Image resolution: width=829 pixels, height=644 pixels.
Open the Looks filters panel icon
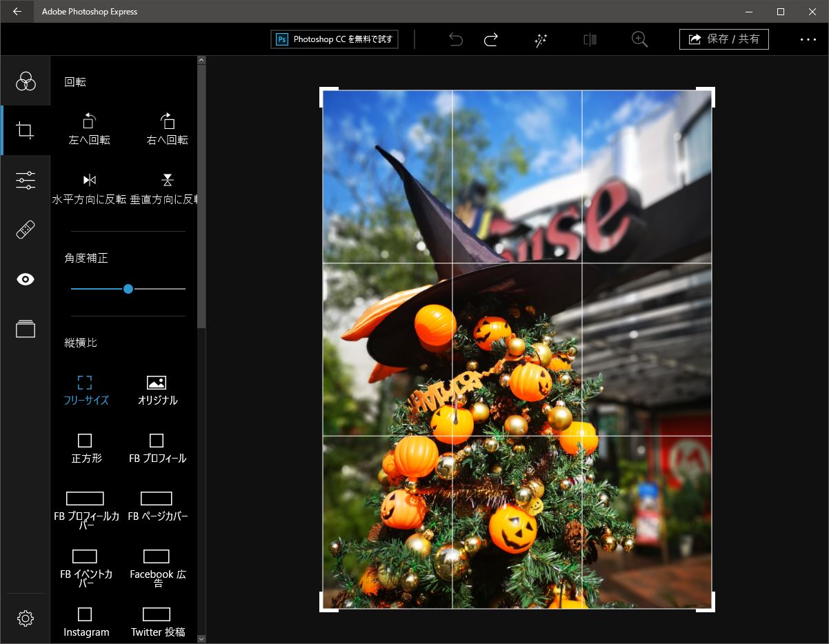coord(26,81)
